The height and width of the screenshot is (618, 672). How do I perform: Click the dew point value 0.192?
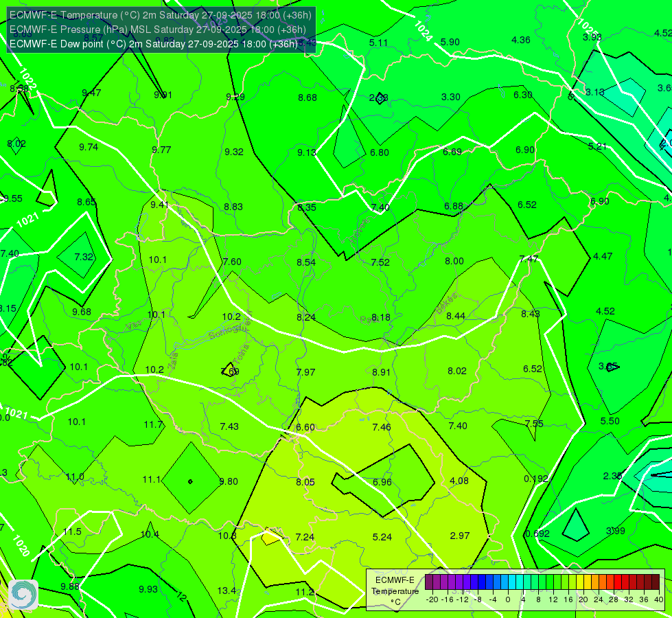(x=535, y=479)
